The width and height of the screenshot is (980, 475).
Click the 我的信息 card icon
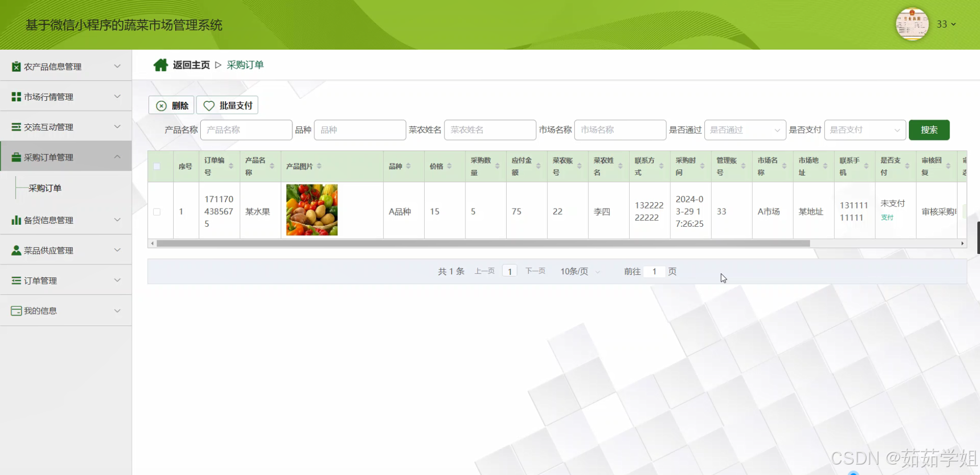click(16, 311)
